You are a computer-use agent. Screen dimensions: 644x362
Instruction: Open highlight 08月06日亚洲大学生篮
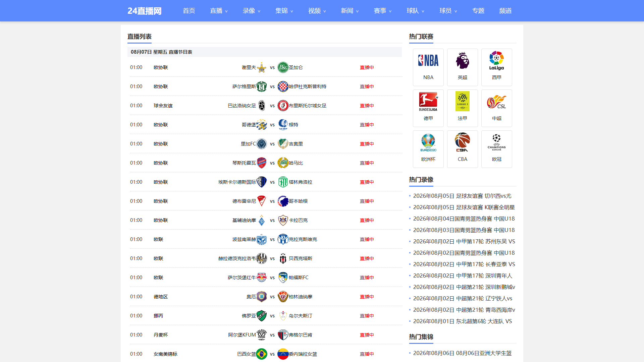tap(463, 353)
